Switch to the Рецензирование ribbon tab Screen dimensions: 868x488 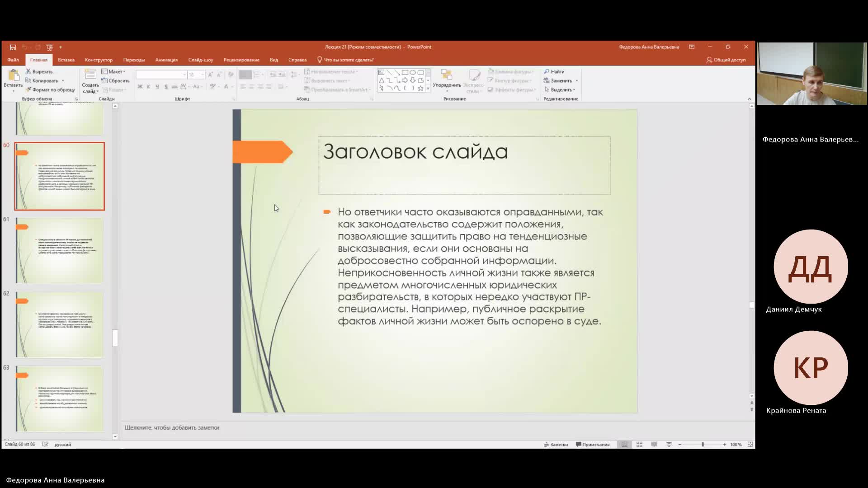click(x=241, y=60)
